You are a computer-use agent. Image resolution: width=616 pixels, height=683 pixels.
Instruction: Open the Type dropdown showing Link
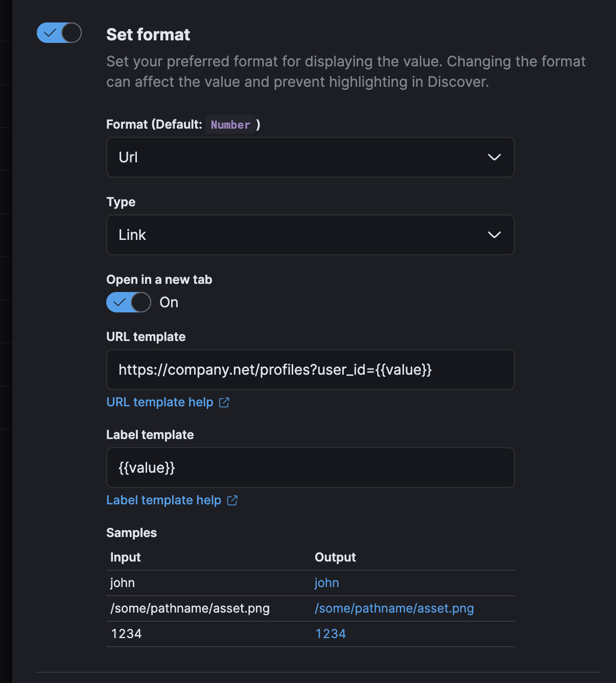[x=310, y=235]
